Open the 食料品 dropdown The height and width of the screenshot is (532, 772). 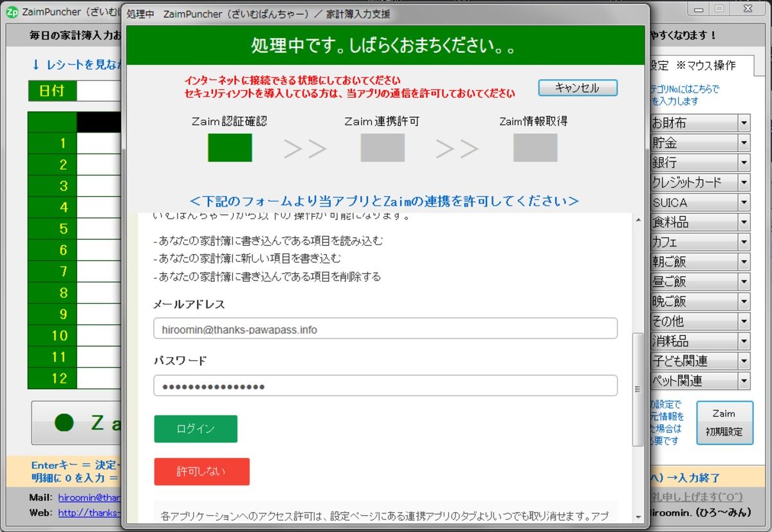click(x=744, y=223)
